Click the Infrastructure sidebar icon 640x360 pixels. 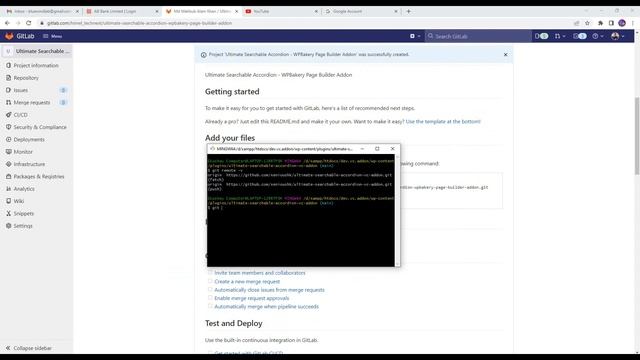tap(9, 164)
